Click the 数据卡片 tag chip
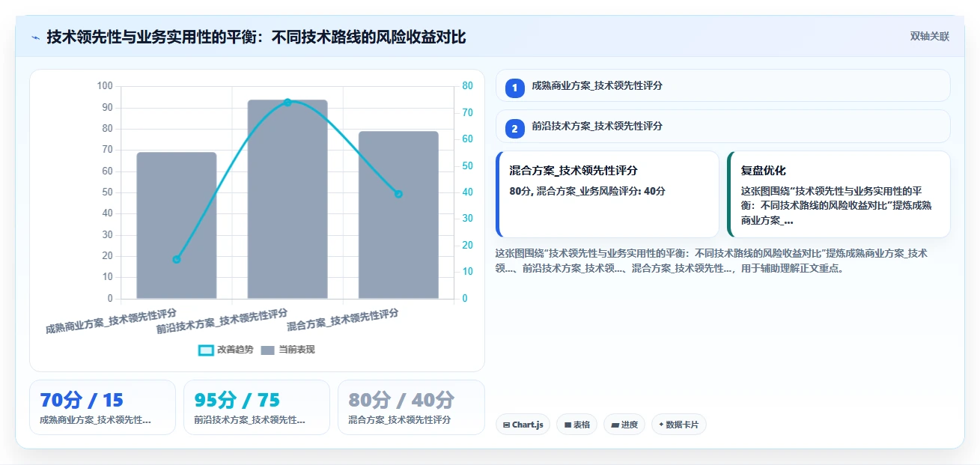 pos(678,425)
